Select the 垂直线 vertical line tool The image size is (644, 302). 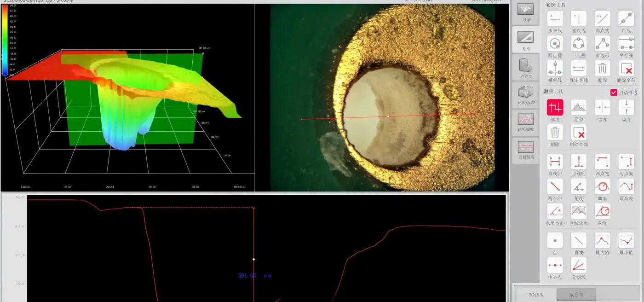[579, 19]
